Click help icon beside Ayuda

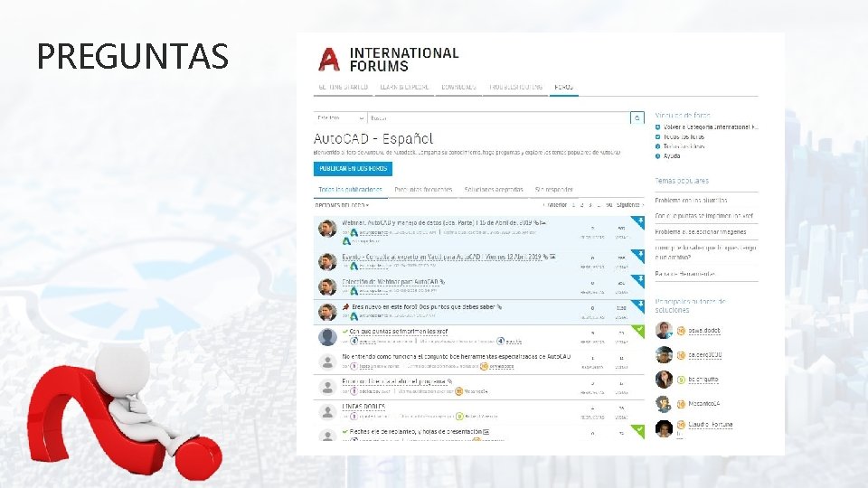(657, 156)
